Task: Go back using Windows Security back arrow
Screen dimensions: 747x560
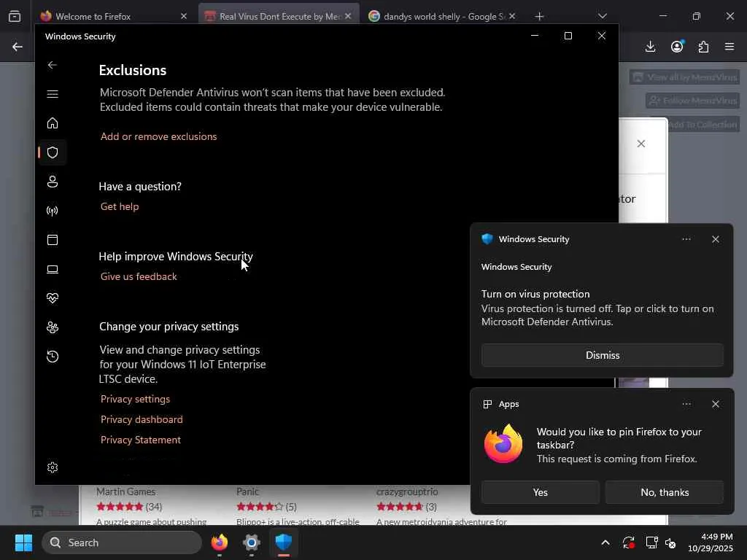Action: [53, 65]
